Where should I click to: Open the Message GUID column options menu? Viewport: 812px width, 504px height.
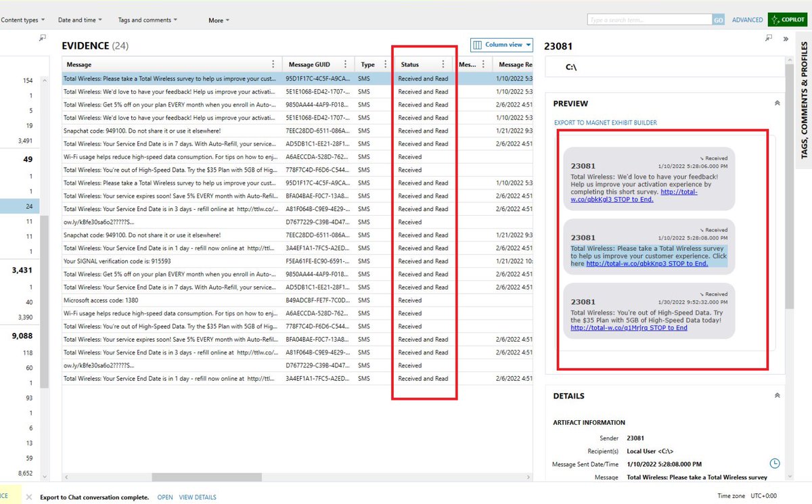click(345, 64)
